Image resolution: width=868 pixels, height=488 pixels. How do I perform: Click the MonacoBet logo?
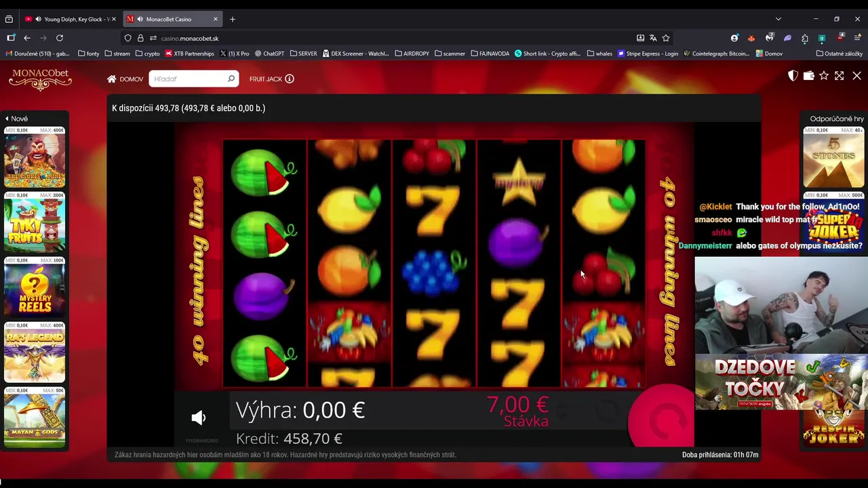click(x=40, y=79)
